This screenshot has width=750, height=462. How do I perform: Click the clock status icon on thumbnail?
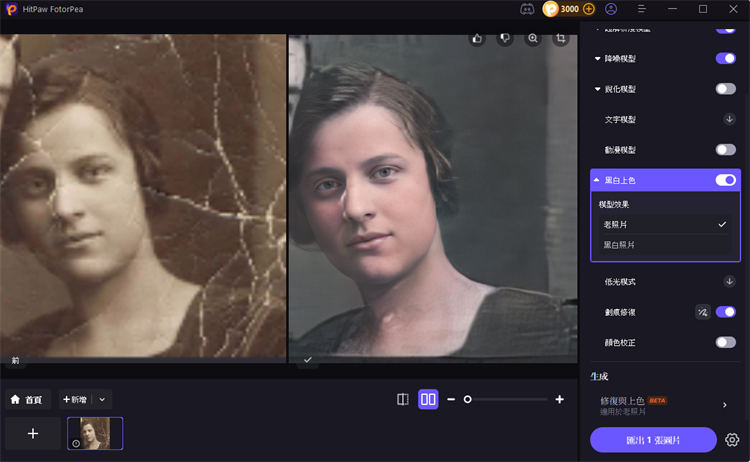(x=76, y=443)
